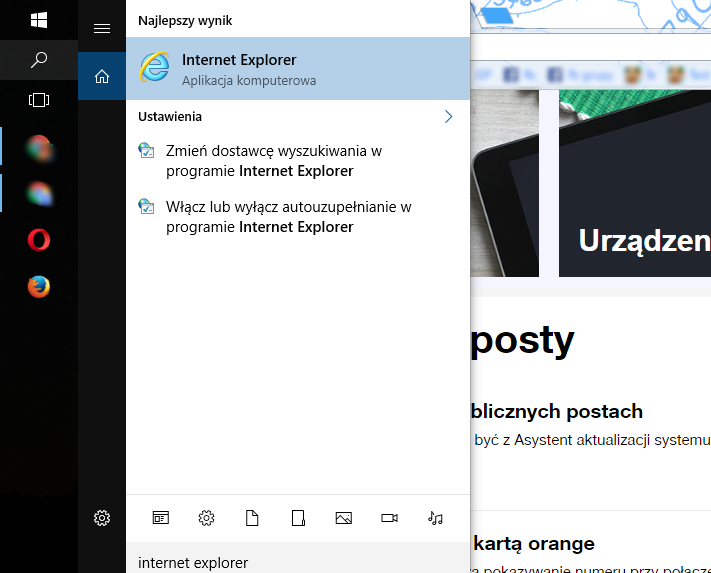
Task: Select the Home icon in search sidebar
Action: [x=101, y=76]
